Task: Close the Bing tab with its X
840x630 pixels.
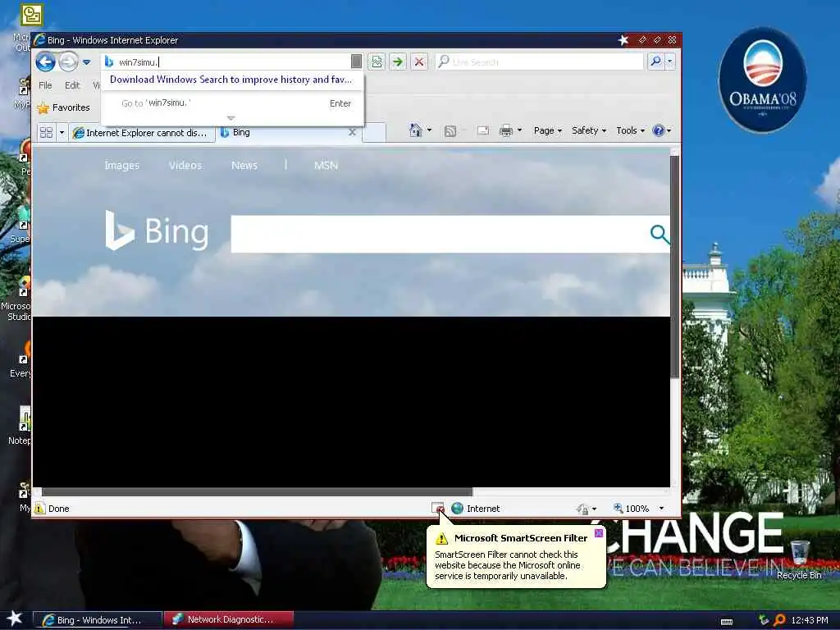Action: tap(352, 132)
